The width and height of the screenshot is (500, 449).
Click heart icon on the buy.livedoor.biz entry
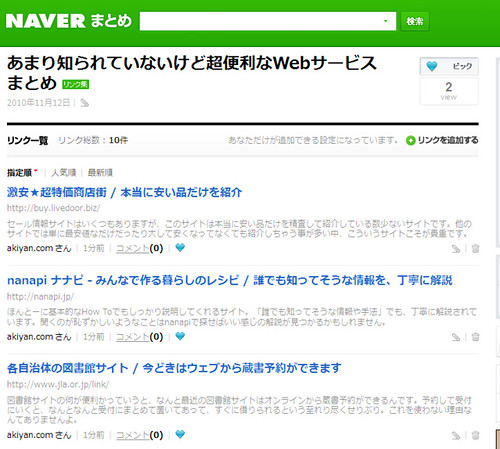tap(180, 247)
